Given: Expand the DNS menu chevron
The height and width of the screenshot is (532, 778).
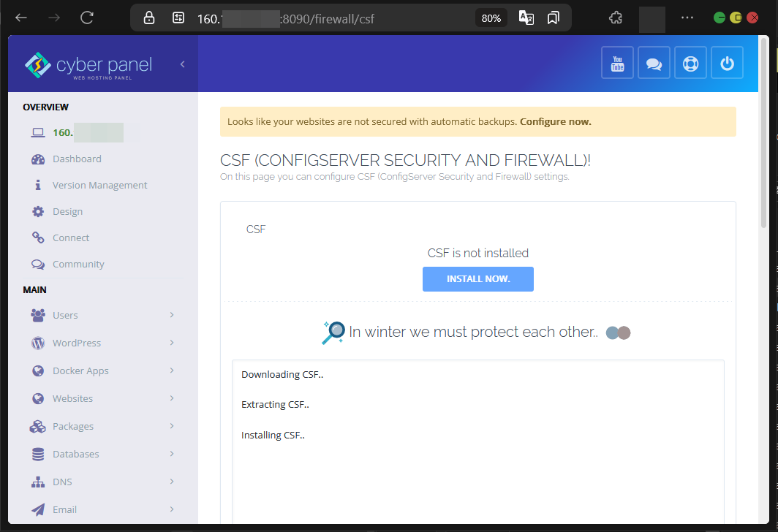Looking at the screenshot, I should click(172, 482).
